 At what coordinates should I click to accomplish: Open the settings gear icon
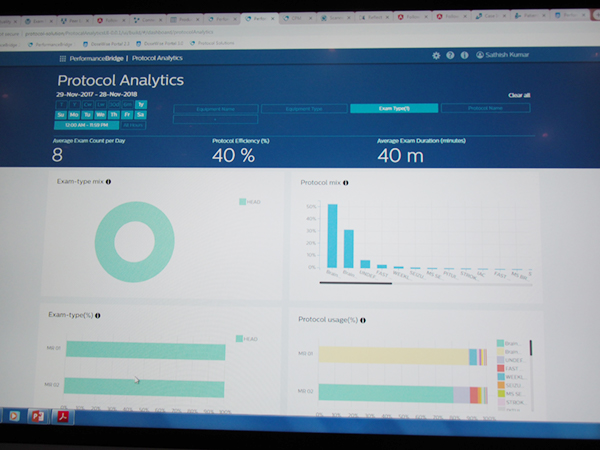coord(436,55)
